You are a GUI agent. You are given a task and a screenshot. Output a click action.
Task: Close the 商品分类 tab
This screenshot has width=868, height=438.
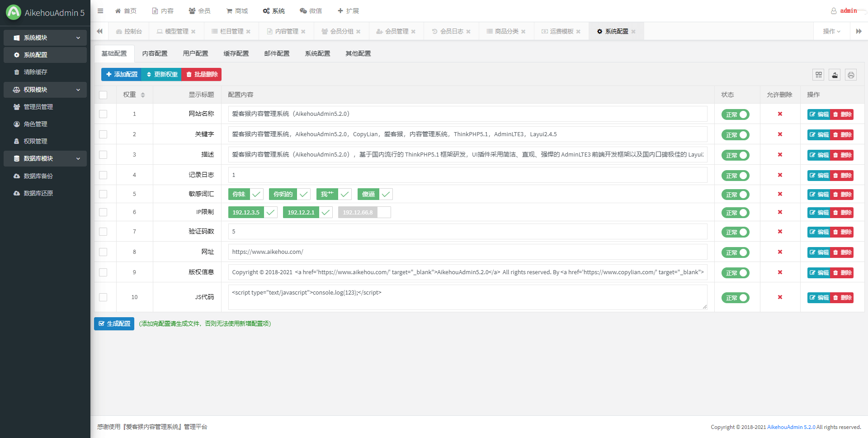click(x=524, y=32)
